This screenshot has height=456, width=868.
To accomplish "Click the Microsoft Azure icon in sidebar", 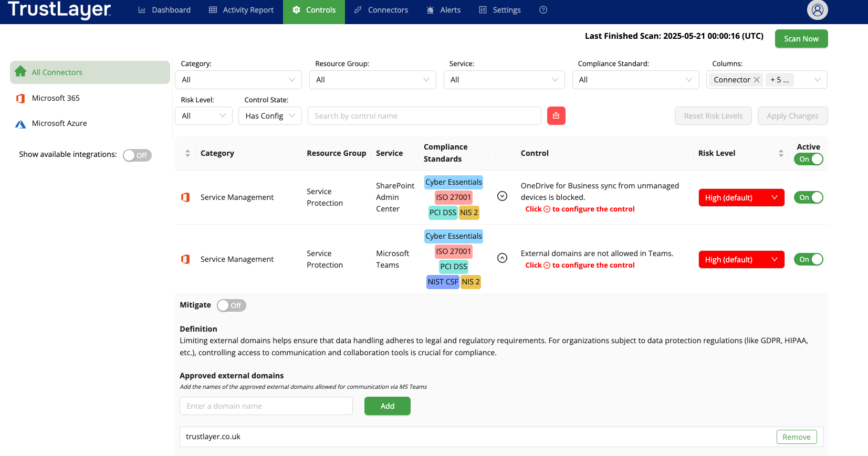I will (x=20, y=124).
